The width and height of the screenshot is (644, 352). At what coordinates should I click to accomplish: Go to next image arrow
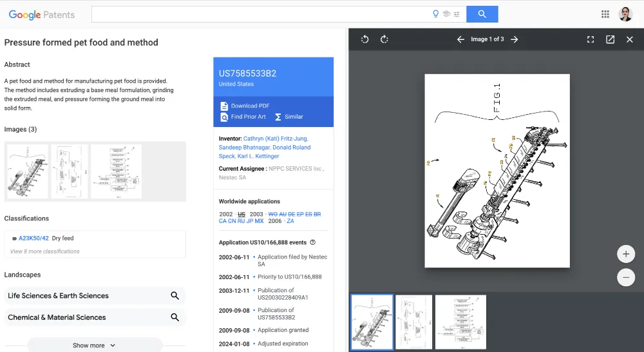(x=514, y=39)
